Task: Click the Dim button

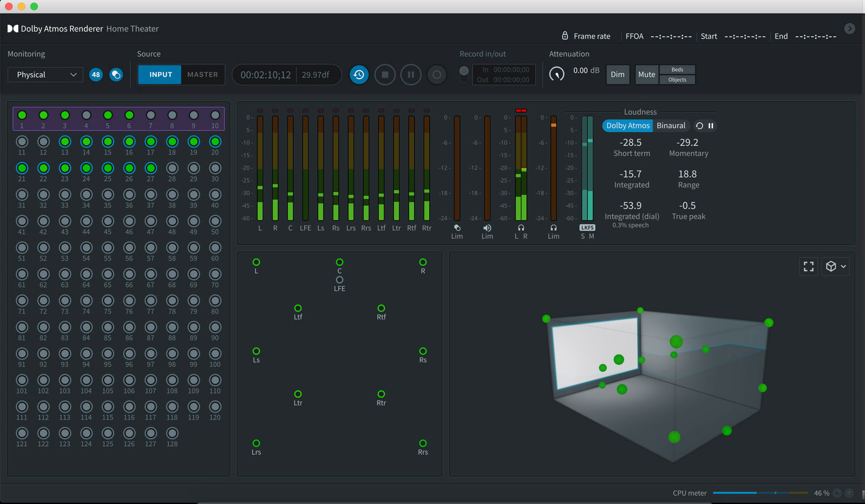Action: pos(617,75)
